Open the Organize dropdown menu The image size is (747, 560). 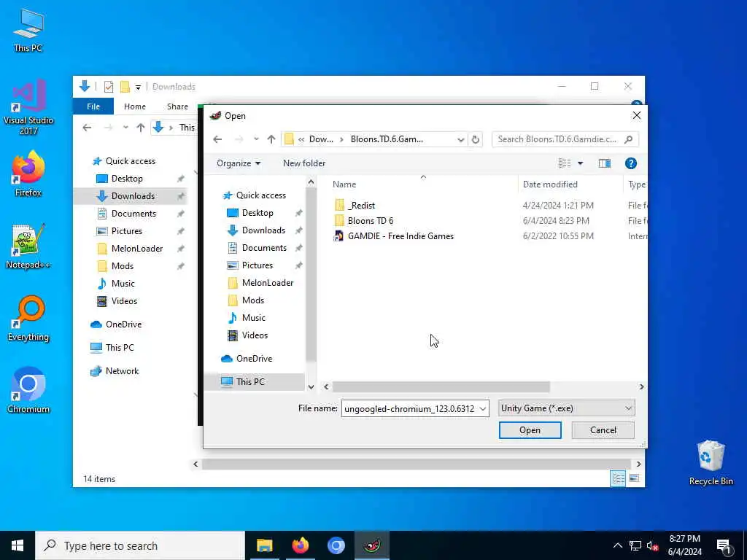[239, 163]
